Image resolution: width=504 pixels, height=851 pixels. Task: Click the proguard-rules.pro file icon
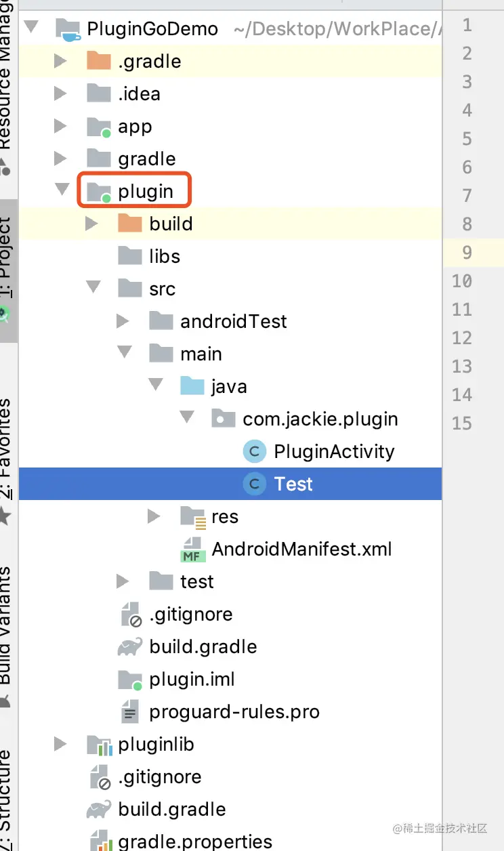130,711
